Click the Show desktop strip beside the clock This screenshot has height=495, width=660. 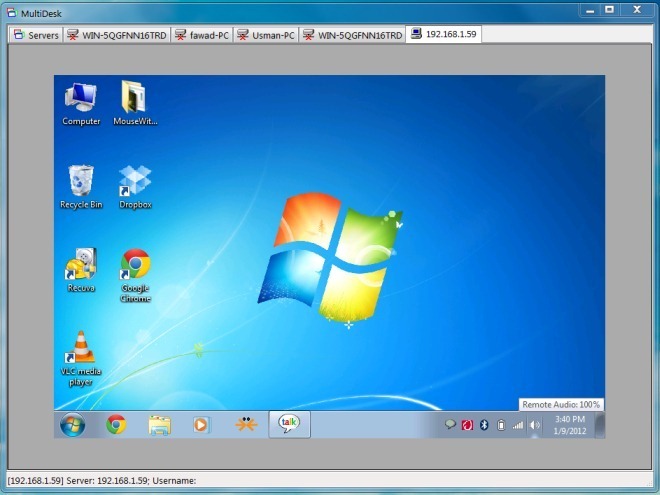pyautogui.click(x=600, y=425)
